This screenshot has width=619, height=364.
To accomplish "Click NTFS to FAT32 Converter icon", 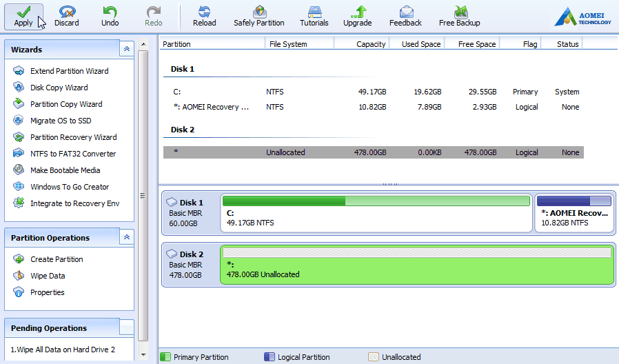I will click(x=19, y=153).
